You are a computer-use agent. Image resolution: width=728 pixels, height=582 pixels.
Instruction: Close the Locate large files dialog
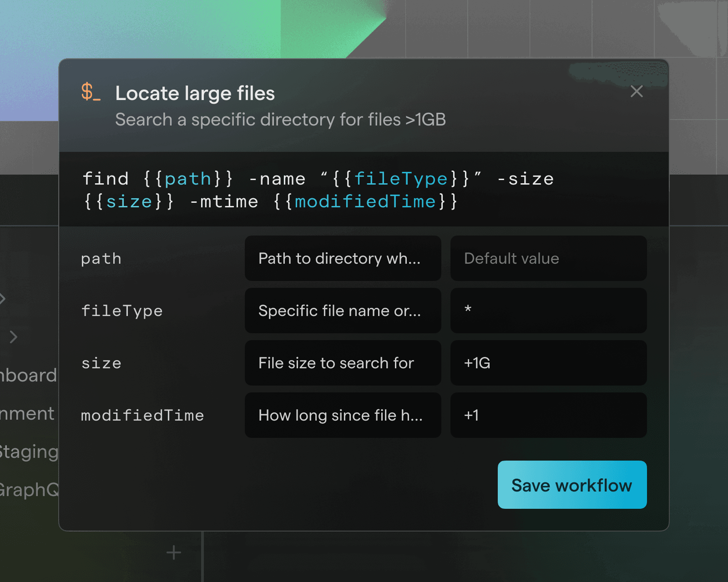637,91
